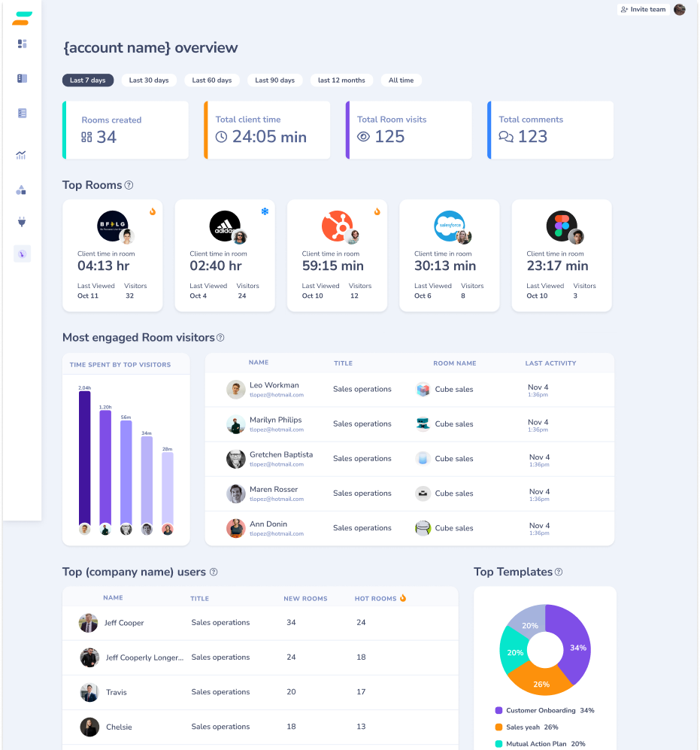Open integrations plug icon in sidebar
Viewport: 700px width, 750px height.
pyautogui.click(x=22, y=222)
